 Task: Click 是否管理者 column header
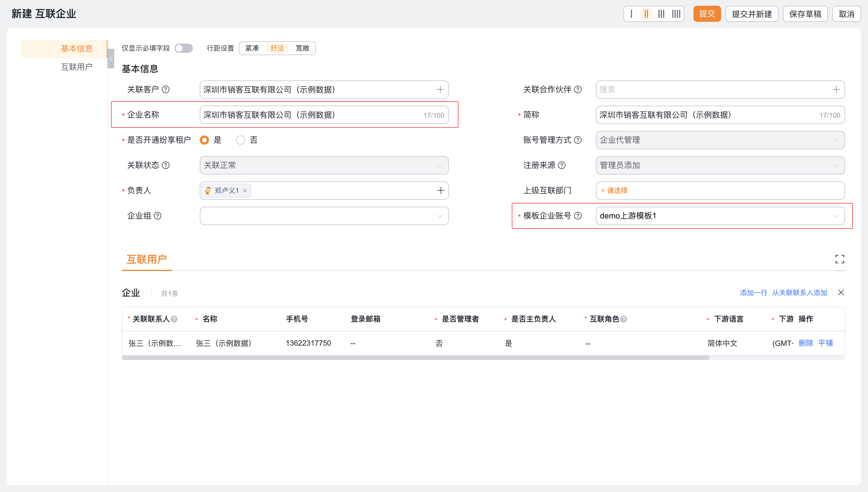(x=460, y=319)
